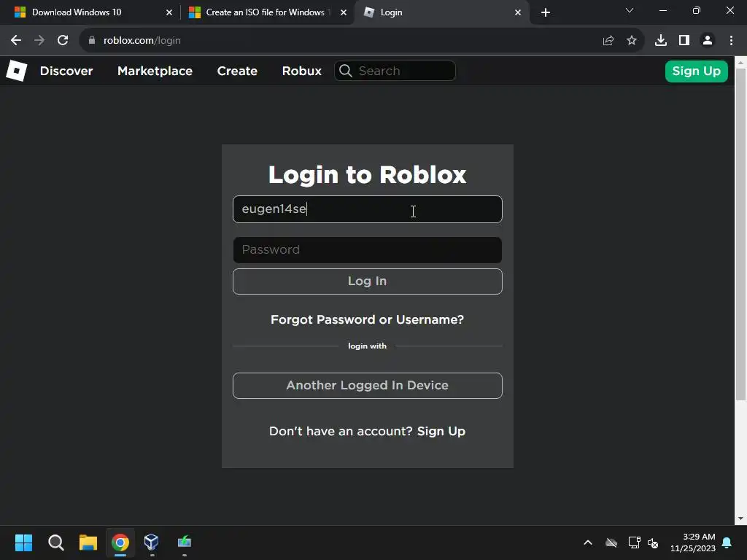
Task: Click muted volume tray icon
Action: pos(653,542)
